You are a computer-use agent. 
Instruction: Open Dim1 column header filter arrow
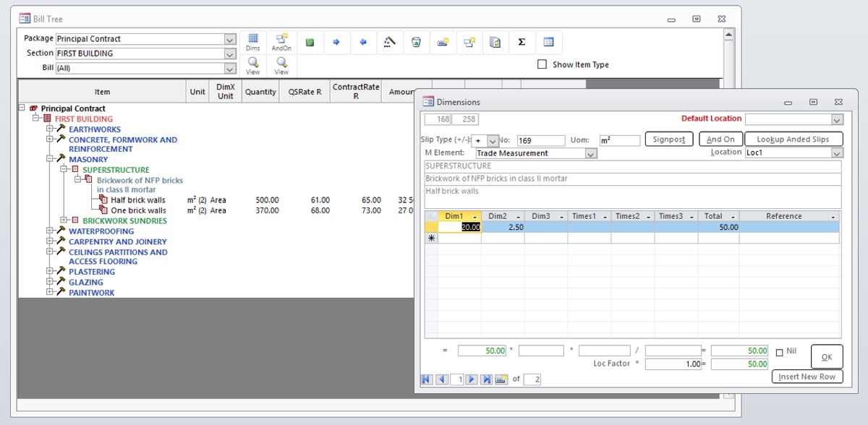(x=475, y=216)
